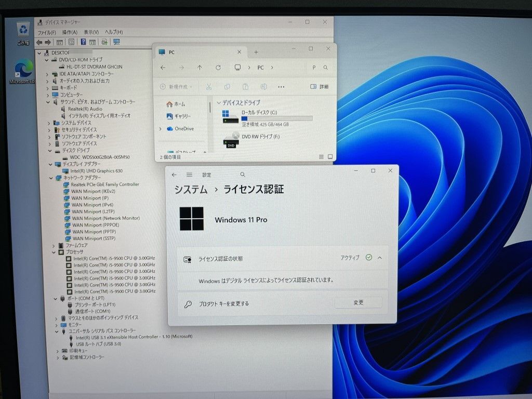Screen dimensions: 532x399
Task: Select communications port (COM1) entry
Action: (92, 311)
